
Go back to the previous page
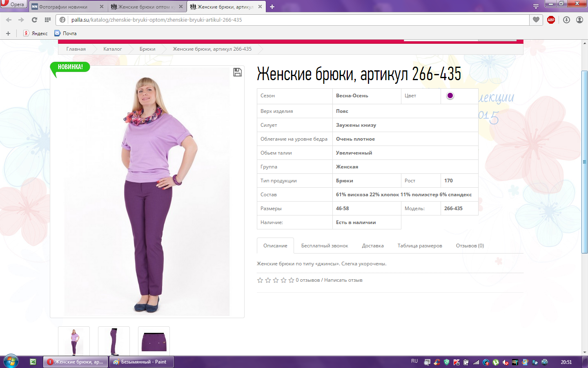(9, 20)
